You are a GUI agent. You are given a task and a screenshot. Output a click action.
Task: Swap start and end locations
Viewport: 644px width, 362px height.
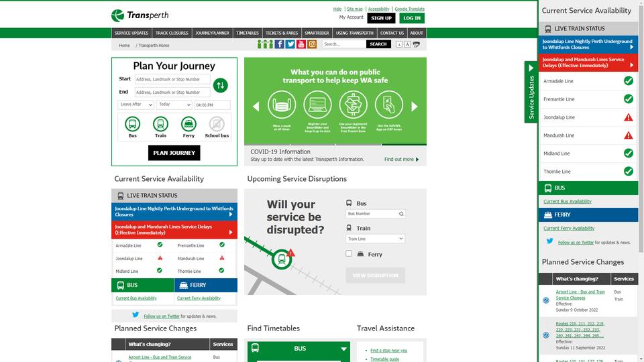(221, 85)
